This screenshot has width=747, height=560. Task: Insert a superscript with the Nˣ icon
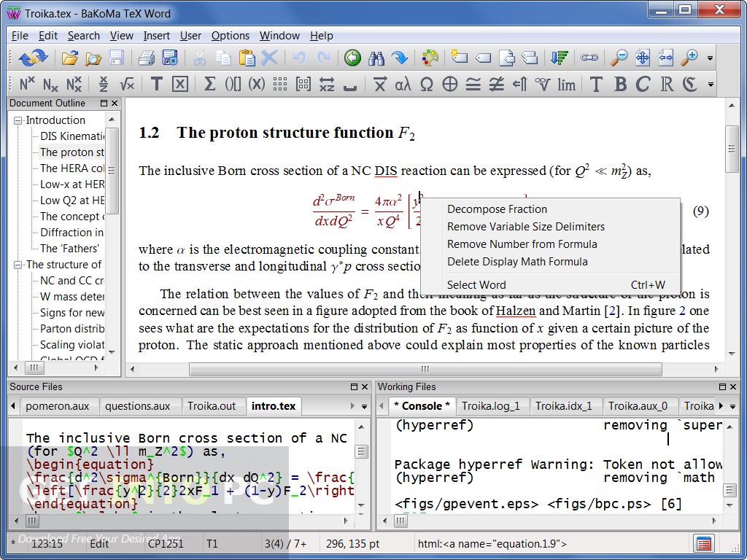click(27, 85)
